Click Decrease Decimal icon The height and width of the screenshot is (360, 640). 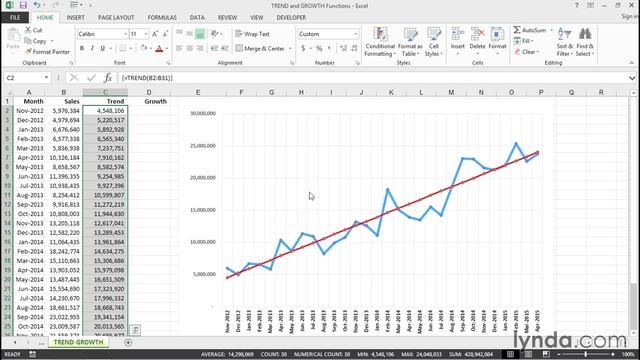[354, 48]
